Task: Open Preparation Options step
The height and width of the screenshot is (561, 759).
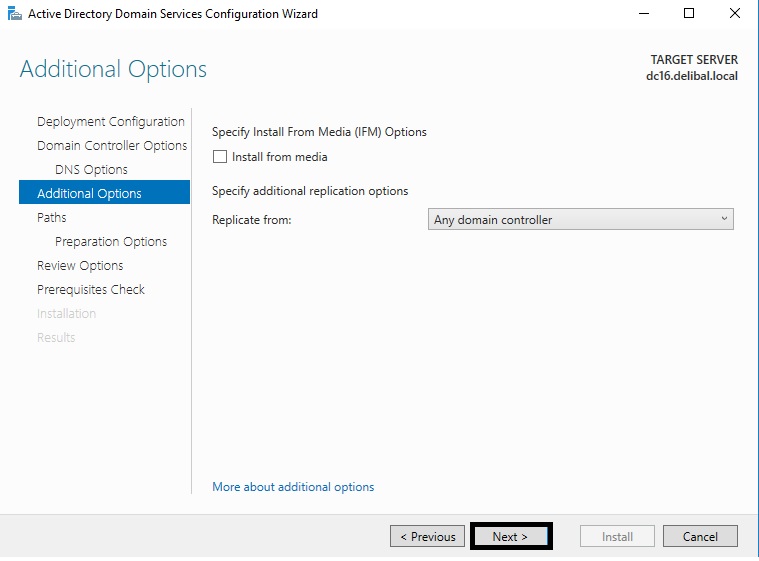Action: coord(111,242)
